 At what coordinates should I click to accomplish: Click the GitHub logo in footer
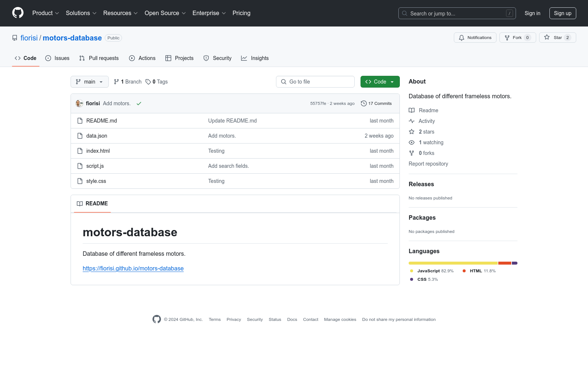(x=157, y=319)
